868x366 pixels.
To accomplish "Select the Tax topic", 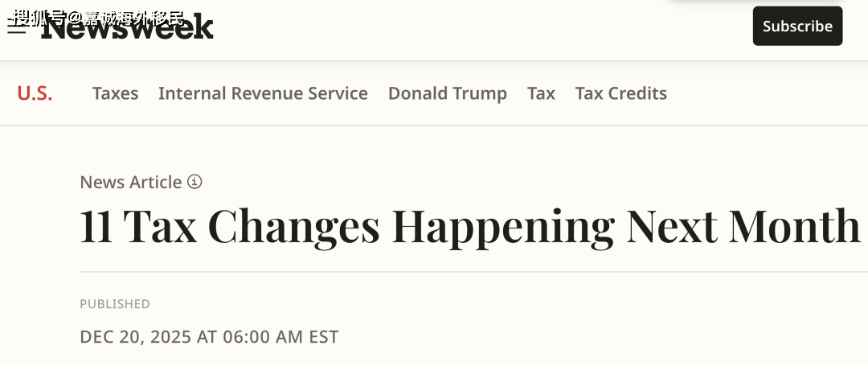I will tap(541, 93).
